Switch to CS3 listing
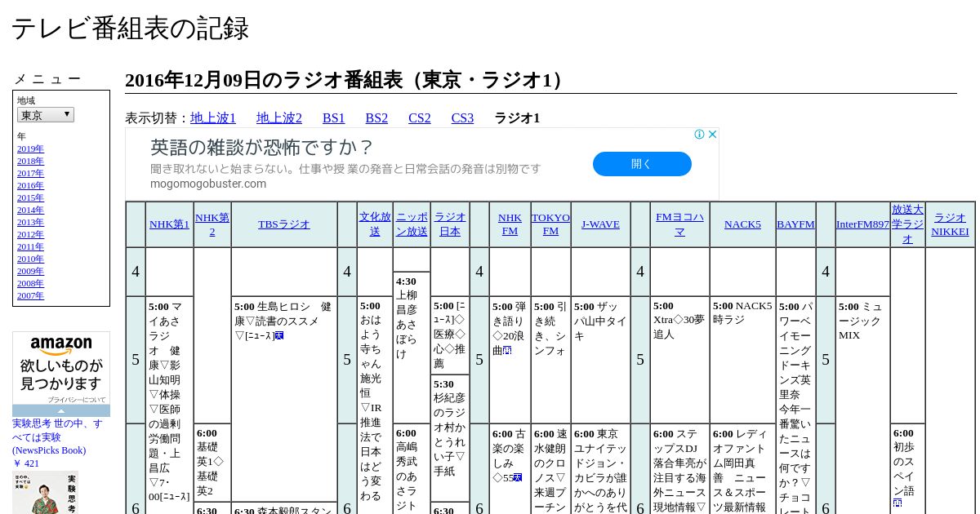 (462, 117)
